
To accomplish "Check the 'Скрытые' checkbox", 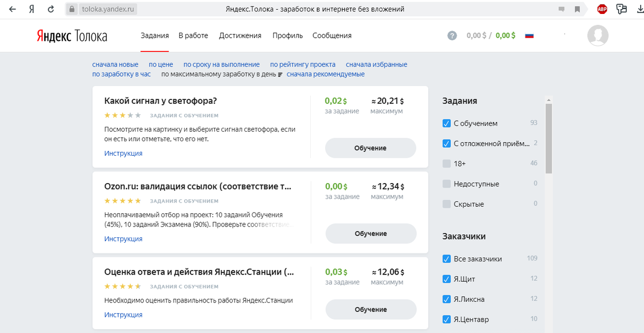I will pyautogui.click(x=447, y=204).
